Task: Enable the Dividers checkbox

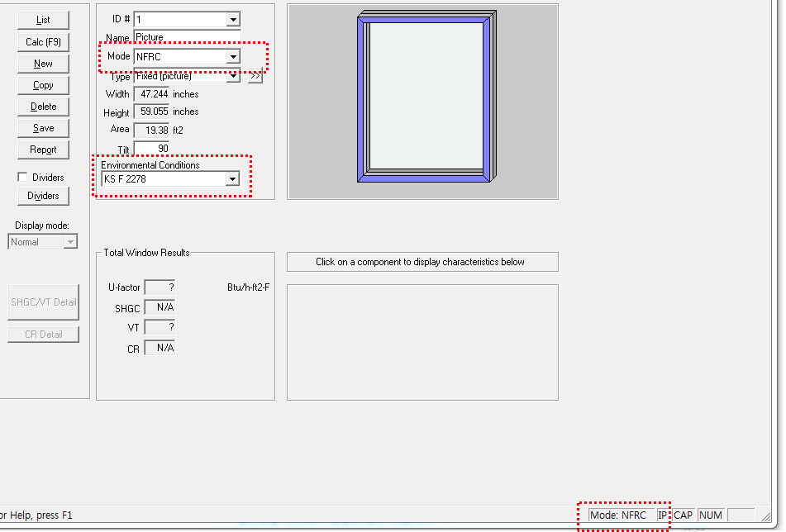Action: coord(22,177)
